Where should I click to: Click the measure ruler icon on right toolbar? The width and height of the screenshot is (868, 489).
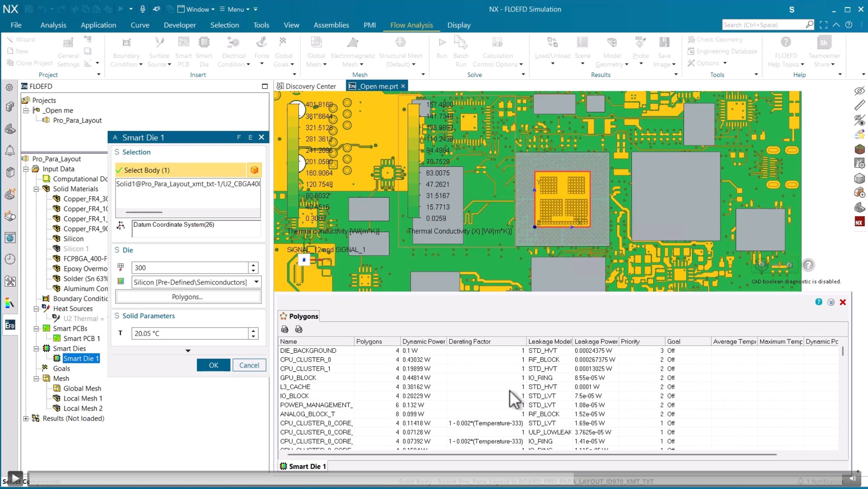pos(859,105)
